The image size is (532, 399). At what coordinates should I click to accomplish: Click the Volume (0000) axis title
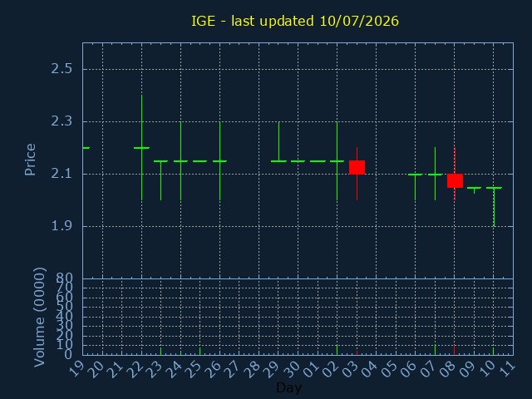coord(39,318)
